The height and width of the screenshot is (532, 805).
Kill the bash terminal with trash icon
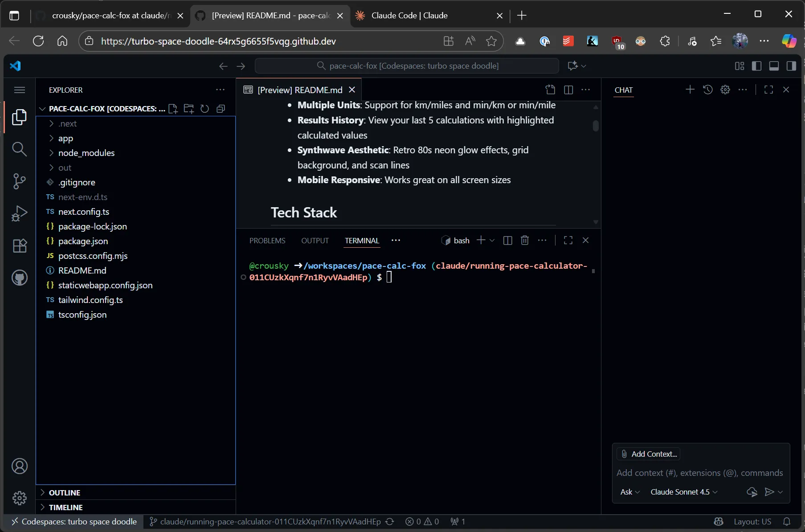524,240
